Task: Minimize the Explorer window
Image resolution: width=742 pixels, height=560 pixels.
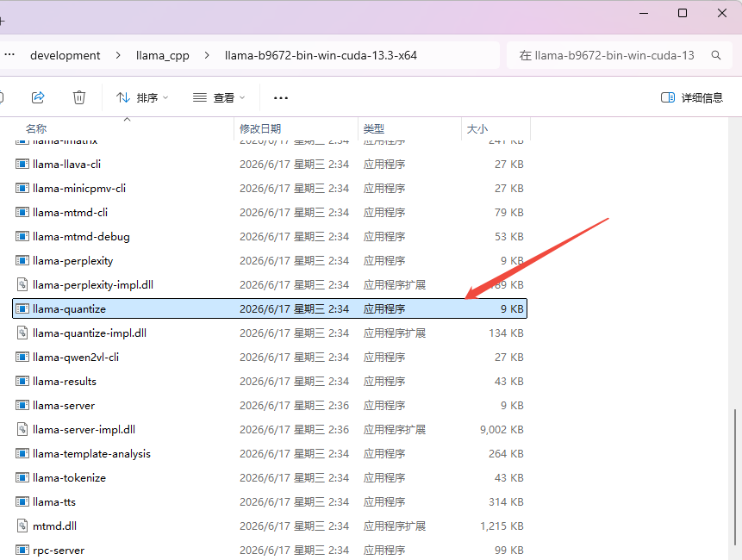Action: pyautogui.click(x=644, y=13)
